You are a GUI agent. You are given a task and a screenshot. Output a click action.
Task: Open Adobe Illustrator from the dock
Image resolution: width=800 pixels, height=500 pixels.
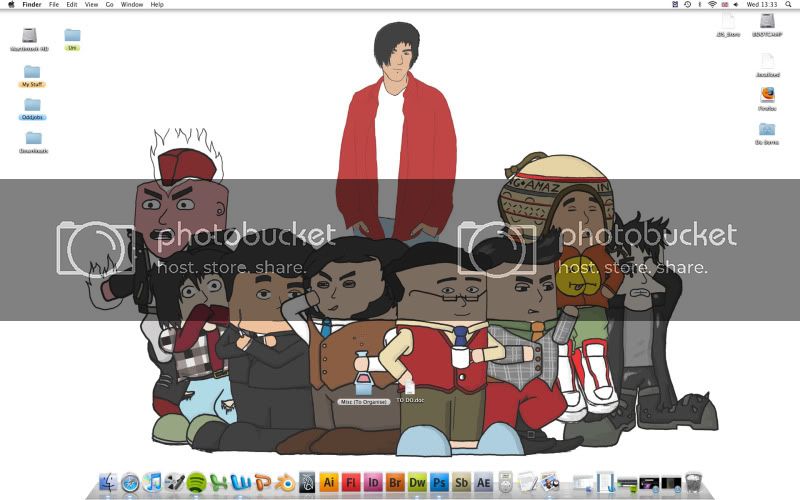click(x=329, y=481)
